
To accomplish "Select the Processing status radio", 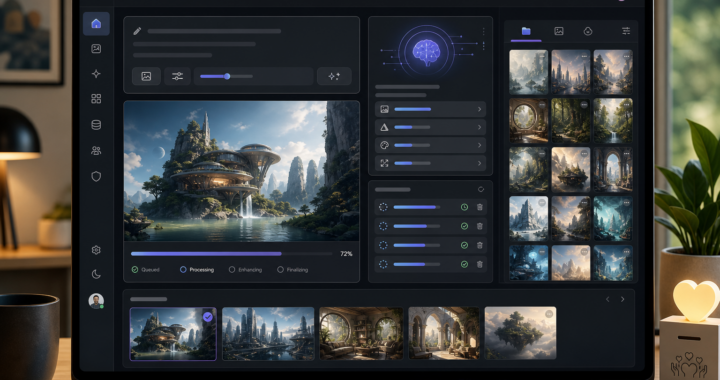I will click(x=183, y=269).
